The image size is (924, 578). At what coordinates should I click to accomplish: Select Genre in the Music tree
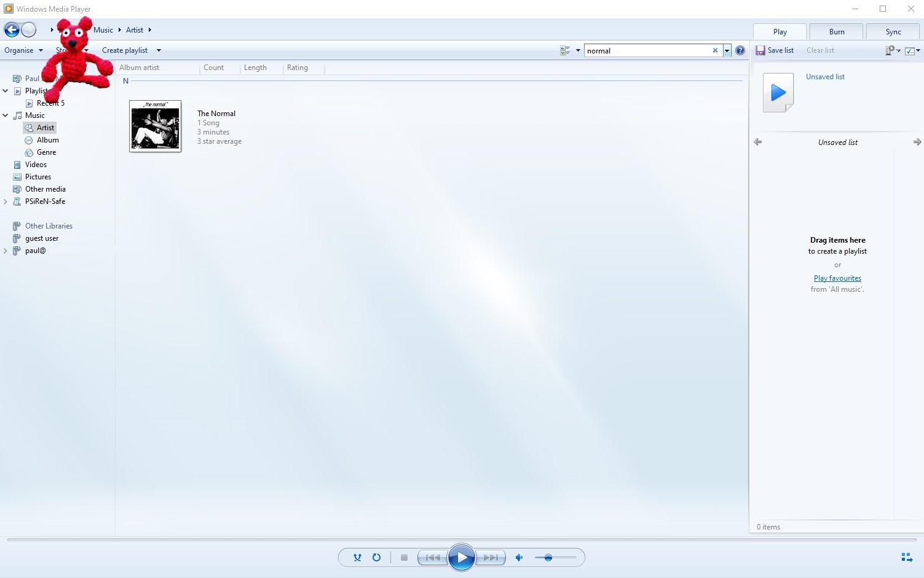(41, 152)
